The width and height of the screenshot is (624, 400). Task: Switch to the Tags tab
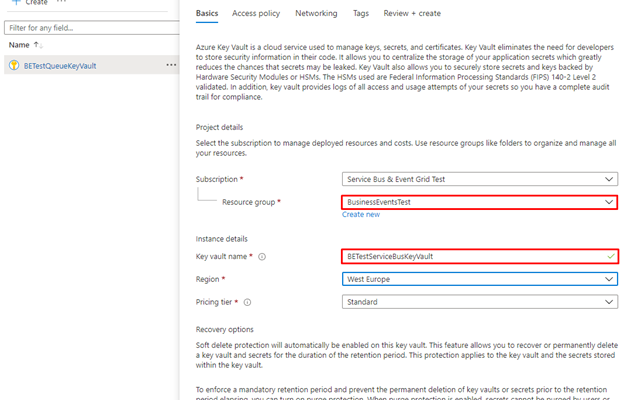(361, 14)
